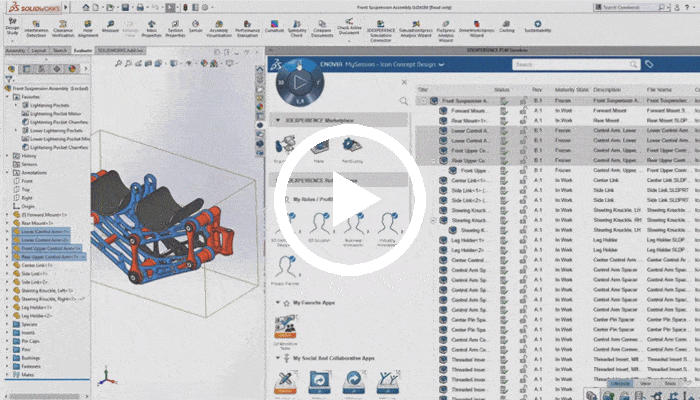Viewport: 700px width, 400px height.
Task: Click the tag icon beside the ENOVIA search
Action: 649,64
